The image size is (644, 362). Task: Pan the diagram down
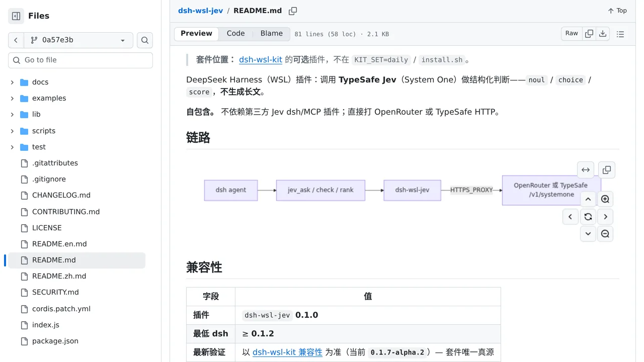(x=588, y=234)
